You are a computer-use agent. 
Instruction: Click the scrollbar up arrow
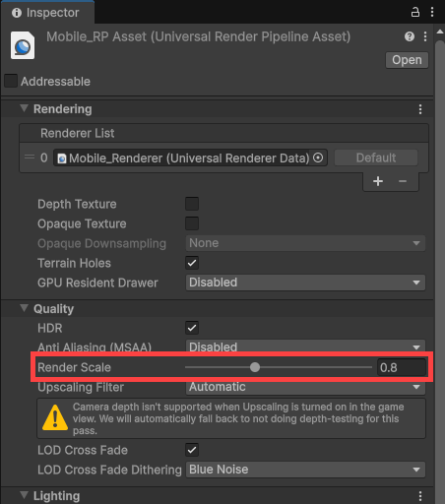point(440,31)
